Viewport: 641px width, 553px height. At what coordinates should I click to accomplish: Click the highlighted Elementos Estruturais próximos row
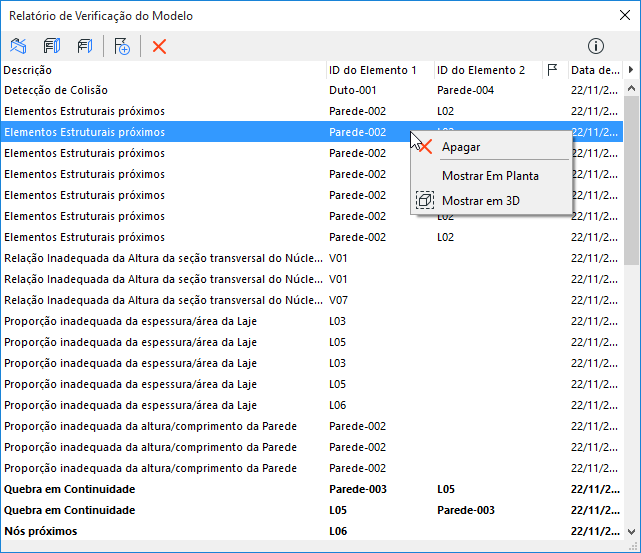[x=312, y=132]
